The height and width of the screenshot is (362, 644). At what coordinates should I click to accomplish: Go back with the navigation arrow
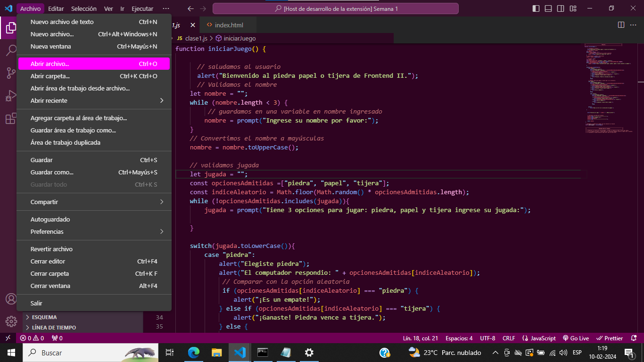tap(190, 8)
